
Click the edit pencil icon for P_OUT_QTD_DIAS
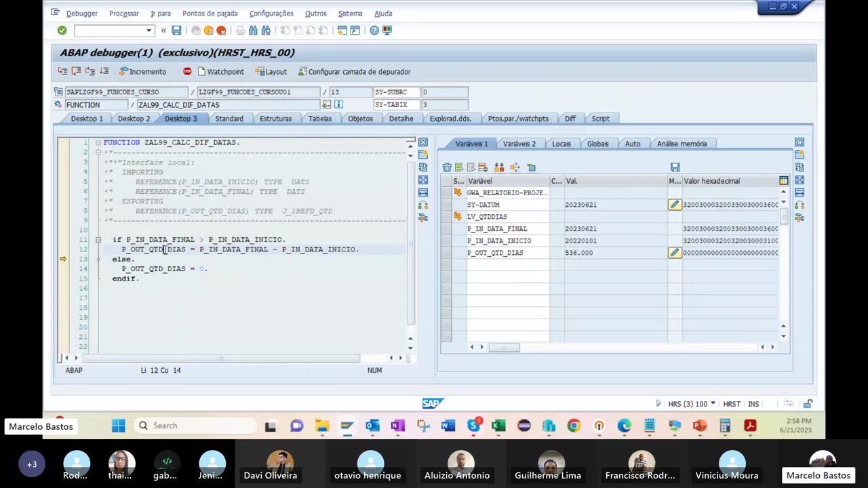675,253
